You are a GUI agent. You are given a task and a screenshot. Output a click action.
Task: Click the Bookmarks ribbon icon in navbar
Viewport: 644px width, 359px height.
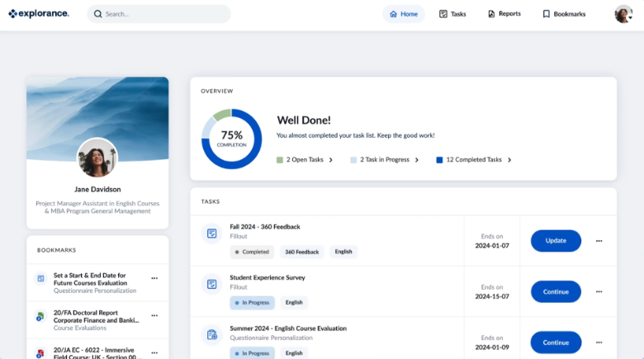point(547,14)
